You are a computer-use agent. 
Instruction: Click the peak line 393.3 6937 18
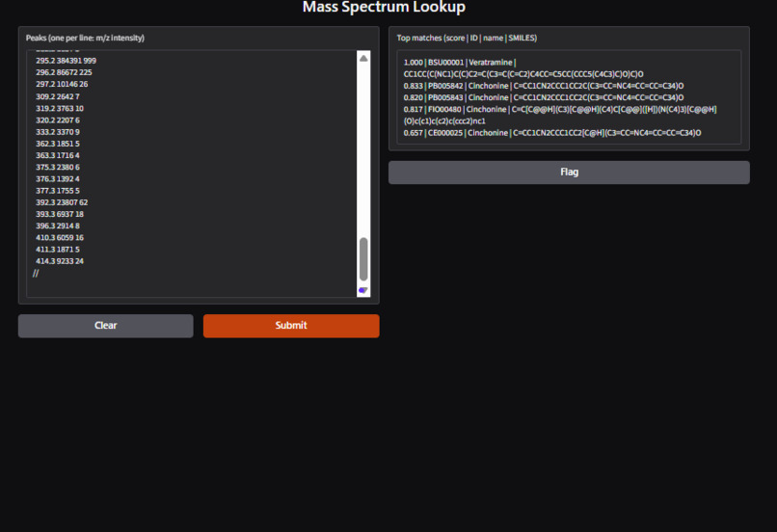pos(60,214)
